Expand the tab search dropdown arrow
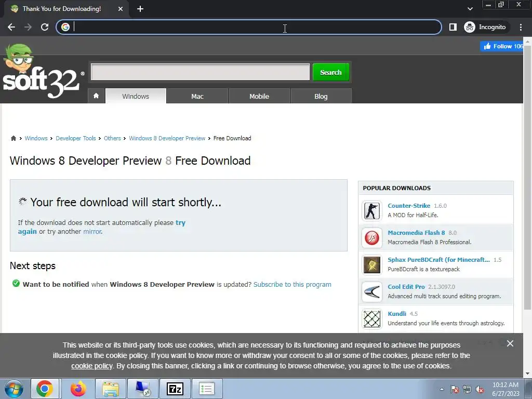This screenshot has width=532, height=399. [x=470, y=9]
